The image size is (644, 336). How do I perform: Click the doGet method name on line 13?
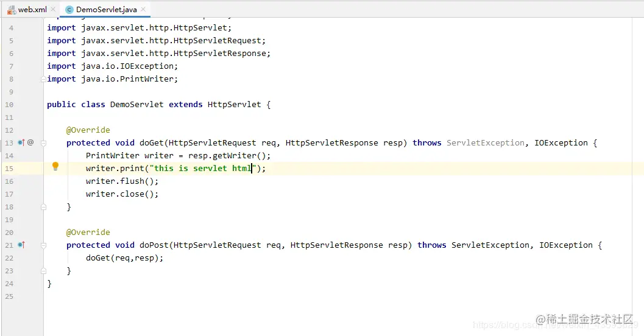[x=152, y=143]
